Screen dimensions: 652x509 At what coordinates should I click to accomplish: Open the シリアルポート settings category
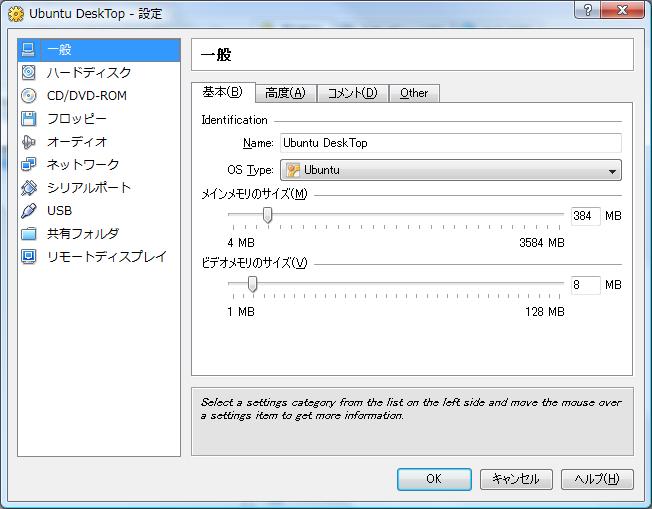click(x=99, y=188)
